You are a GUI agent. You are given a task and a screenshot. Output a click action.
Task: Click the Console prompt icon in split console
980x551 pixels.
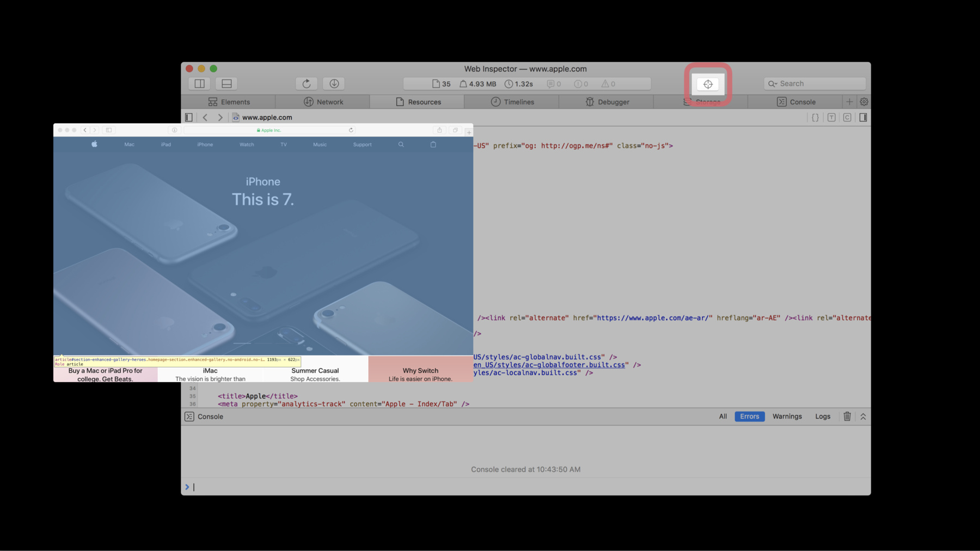(189, 417)
